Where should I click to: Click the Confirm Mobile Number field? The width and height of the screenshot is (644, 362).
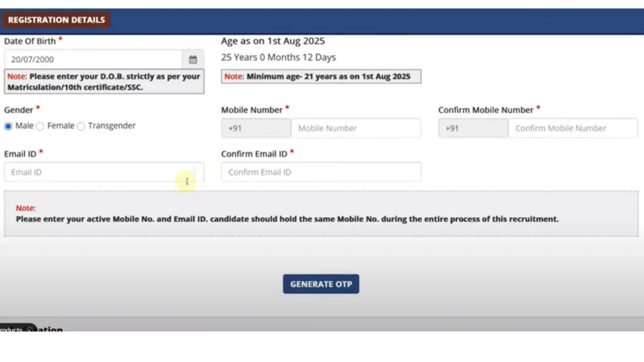coord(572,128)
